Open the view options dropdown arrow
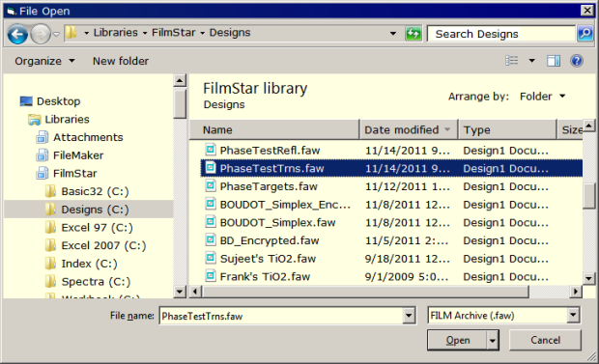The width and height of the screenshot is (599, 364). pyautogui.click(x=531, y=61)
